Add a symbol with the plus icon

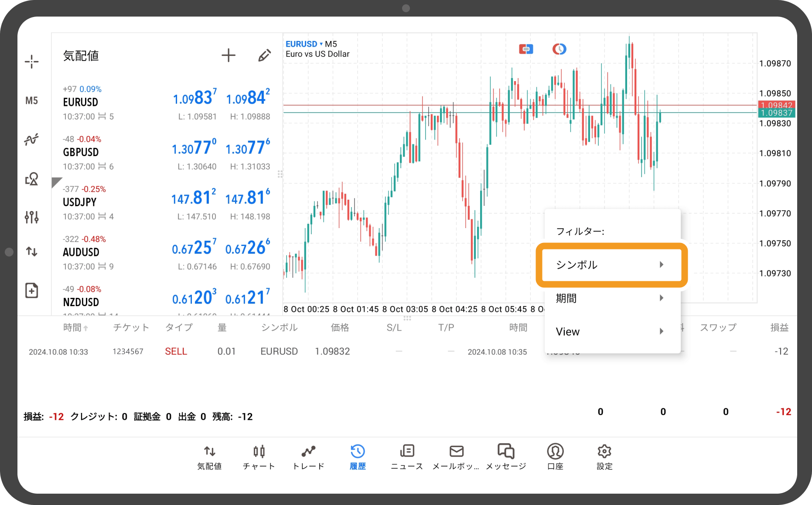(x=229, y=55)
